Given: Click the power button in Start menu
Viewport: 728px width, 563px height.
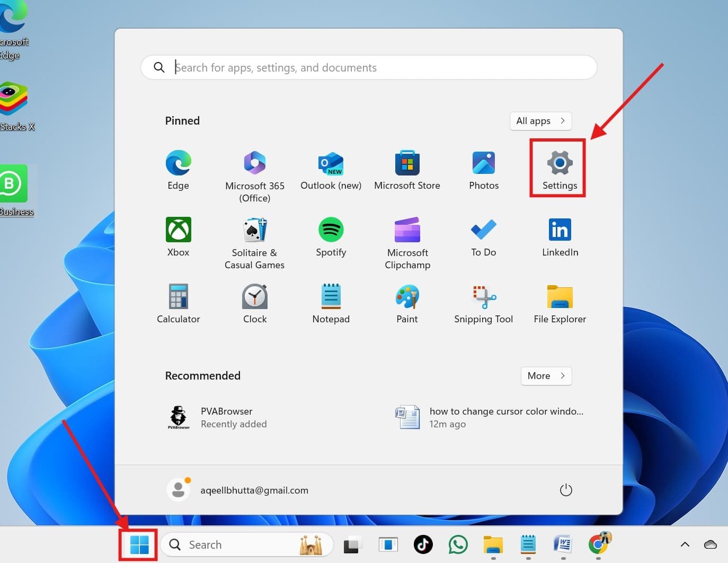Looking at the screenshot, I should 566,490.
